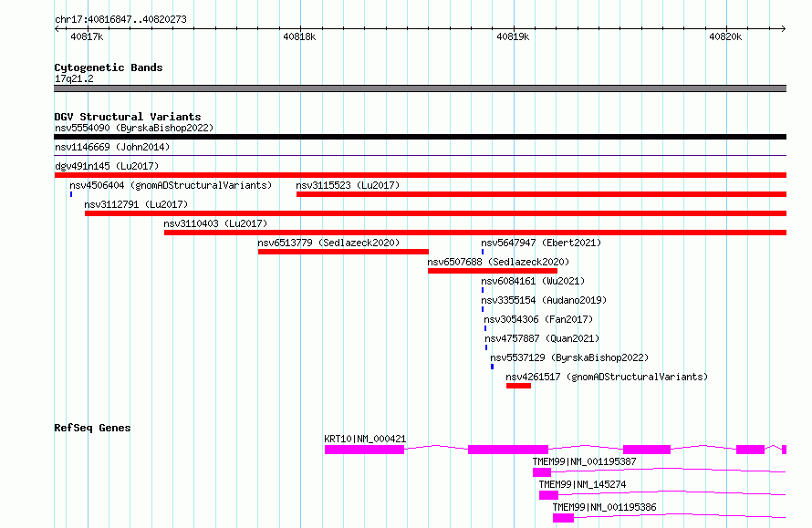
Task: Click the short red nsv4261517 variant bar
Action: (x=518, y=386)
